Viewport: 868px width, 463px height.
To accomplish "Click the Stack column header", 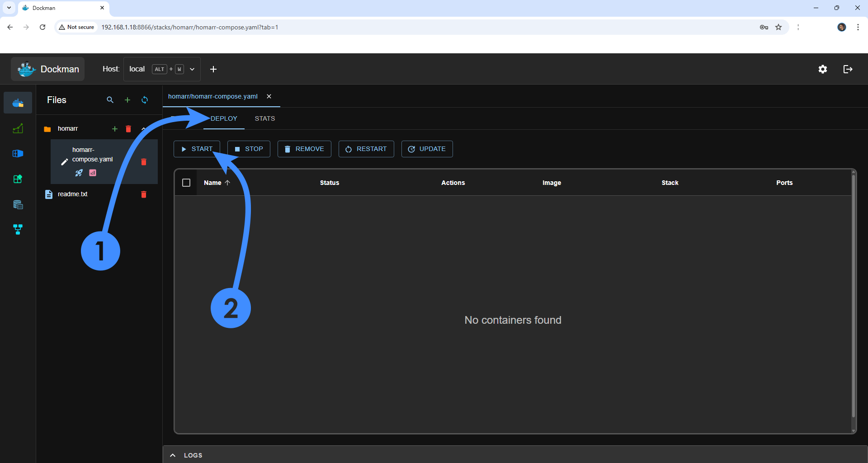I will tap(670, 183).
